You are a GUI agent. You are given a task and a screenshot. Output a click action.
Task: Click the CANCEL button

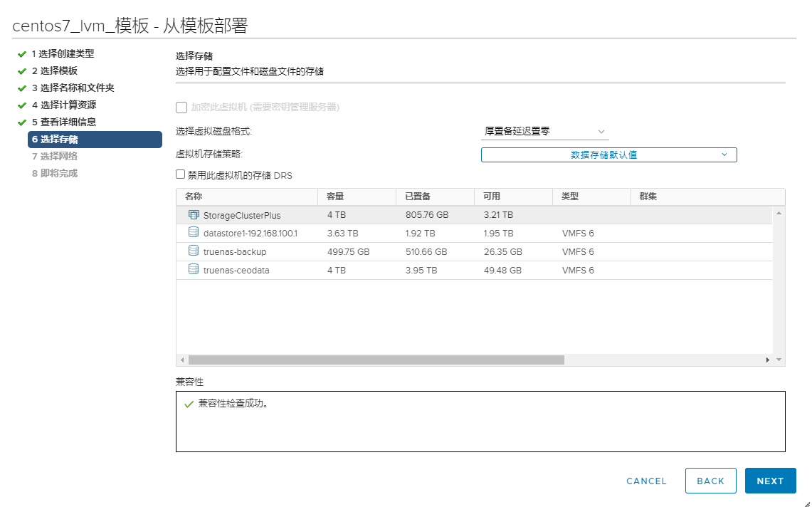tap(646, 481)
